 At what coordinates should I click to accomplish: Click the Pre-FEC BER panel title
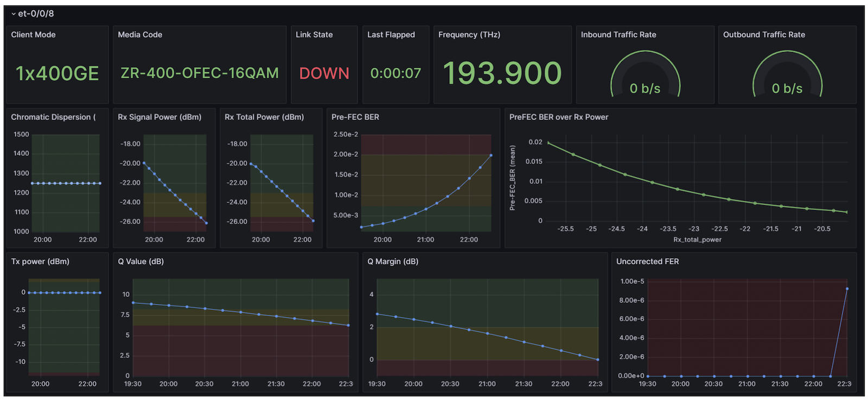point(355,117)
